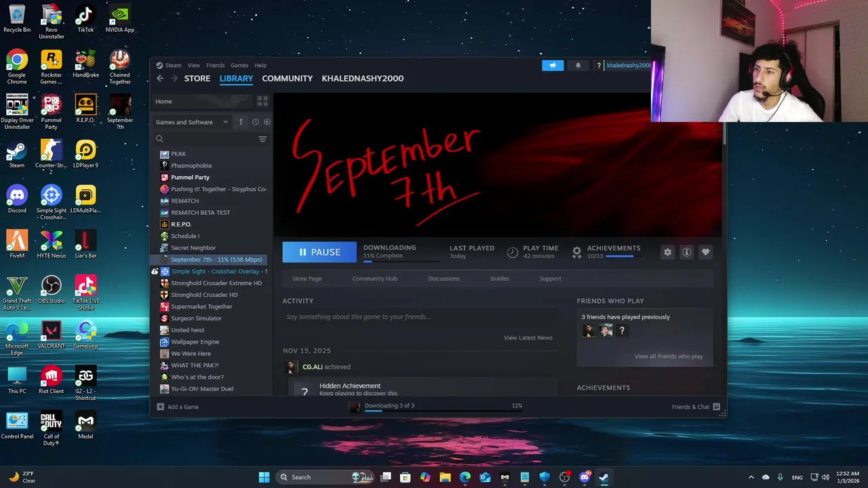The height and width of the screenshot is (488, 868).
Task: Open TikTok LIVE Studio desktop shortcut
Action: [85, 292]
